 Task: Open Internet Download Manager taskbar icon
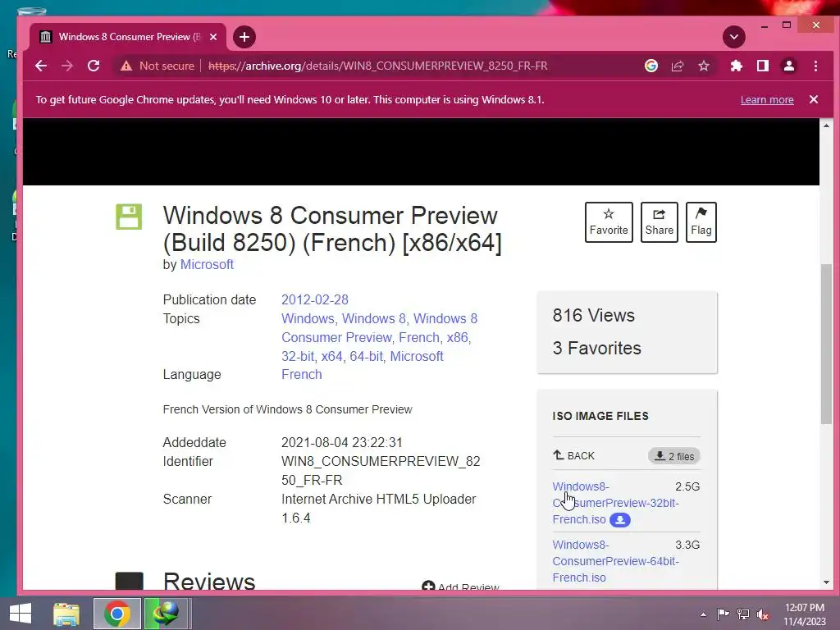click(x=166, y=614)
